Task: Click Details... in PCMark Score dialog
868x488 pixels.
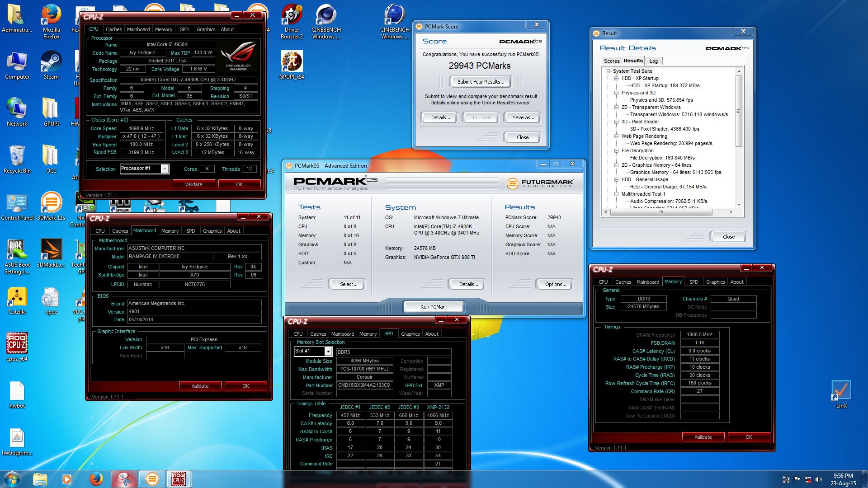Action: (440, 117)
